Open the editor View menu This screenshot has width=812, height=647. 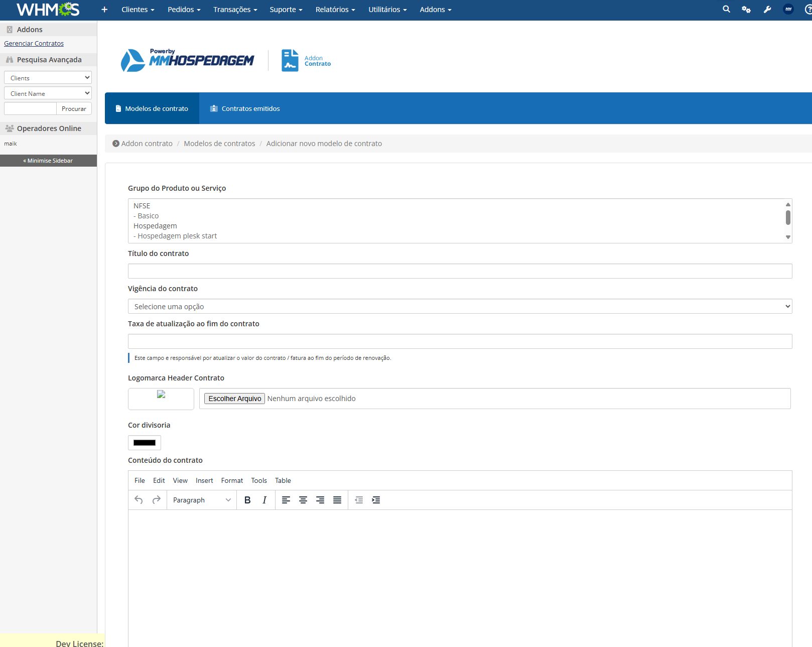point(180,480)
